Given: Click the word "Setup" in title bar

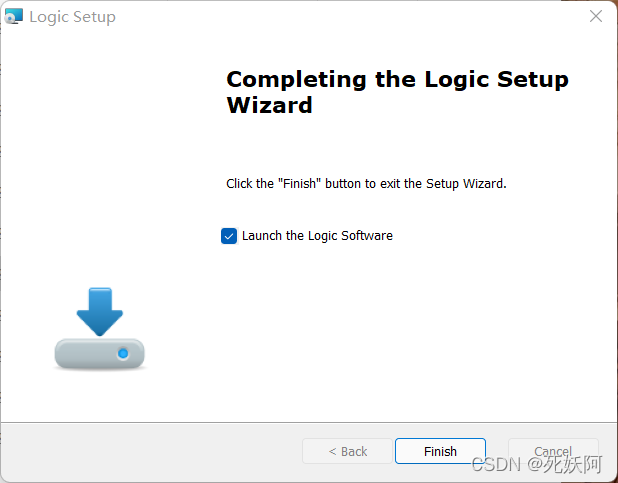Looking at the screenshot, I should coord(95,17).
